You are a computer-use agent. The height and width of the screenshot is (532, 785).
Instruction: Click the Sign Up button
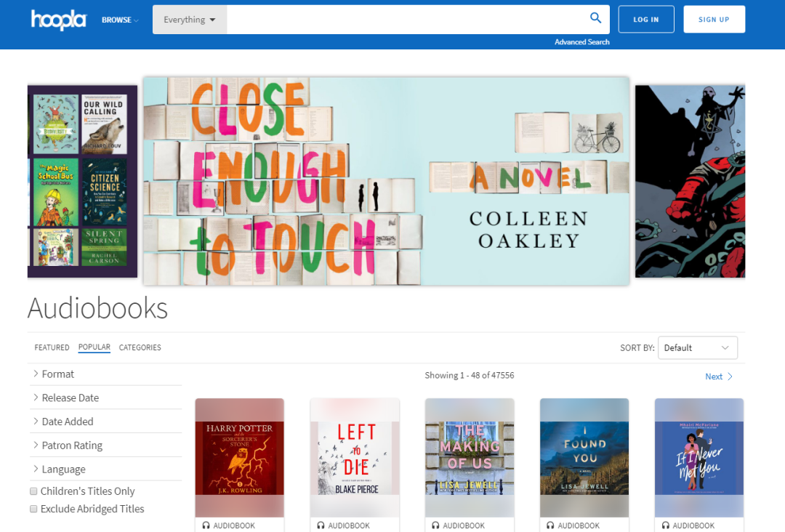714,20
